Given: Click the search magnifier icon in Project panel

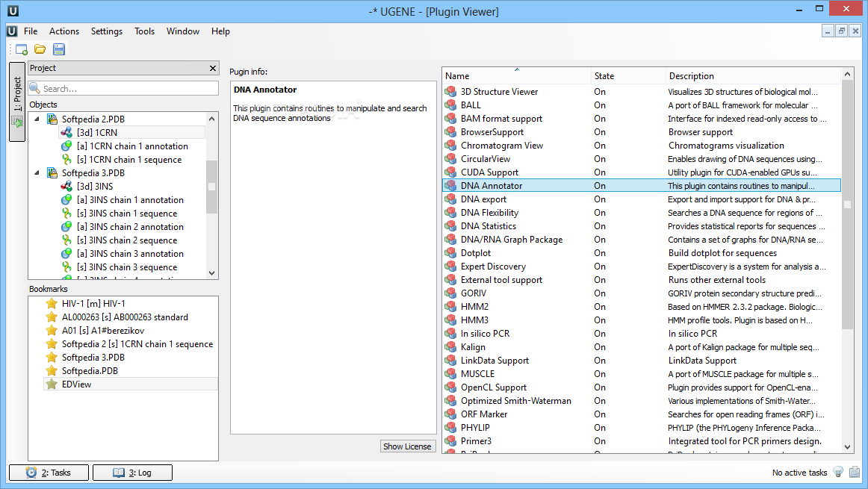Looking at the screenshot, I should [x=35, y=89].
